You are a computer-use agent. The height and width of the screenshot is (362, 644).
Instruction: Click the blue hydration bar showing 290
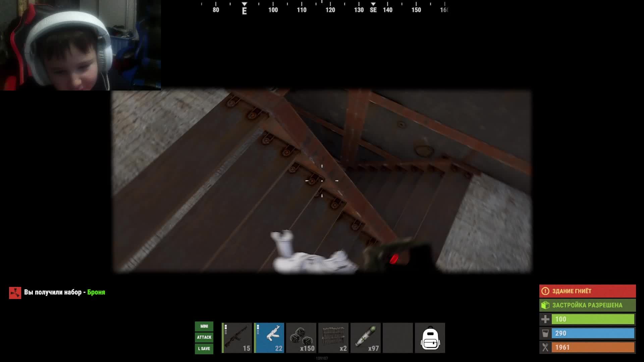pyautogui.click(x=593, y=333)
